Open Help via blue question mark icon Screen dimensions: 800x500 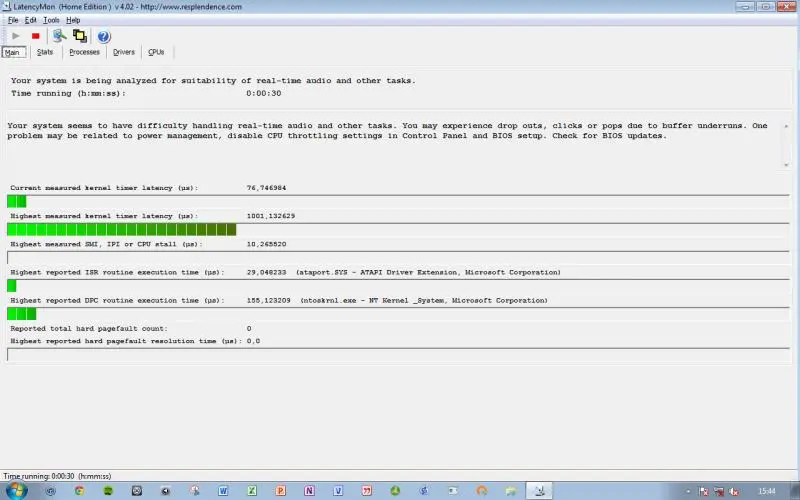click(104, 36)
